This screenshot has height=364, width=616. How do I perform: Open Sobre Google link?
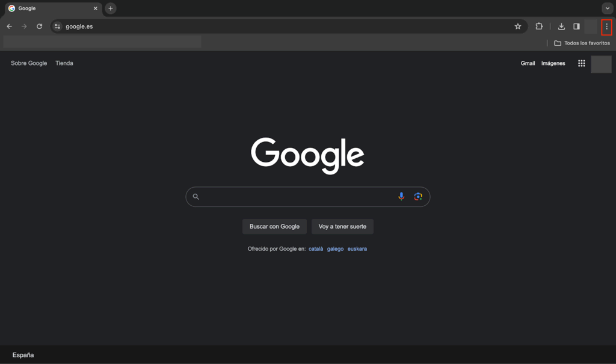[x=29, y=63]
